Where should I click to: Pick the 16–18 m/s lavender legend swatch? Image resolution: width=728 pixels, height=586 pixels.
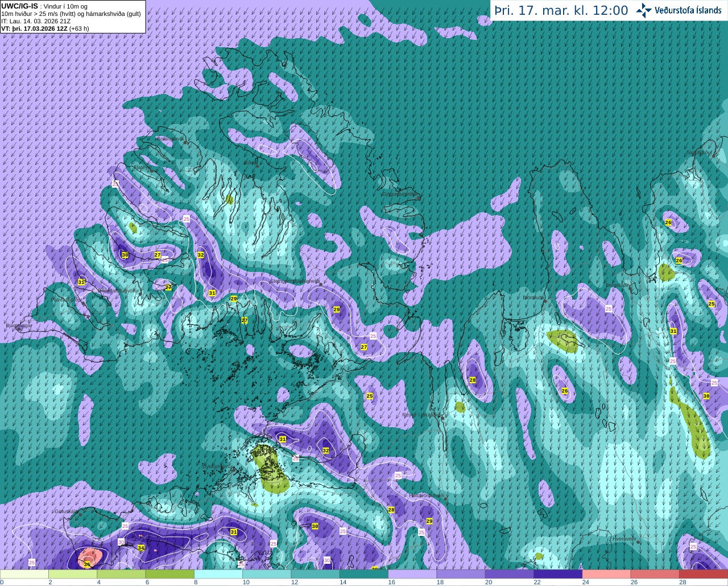[412, 574]
